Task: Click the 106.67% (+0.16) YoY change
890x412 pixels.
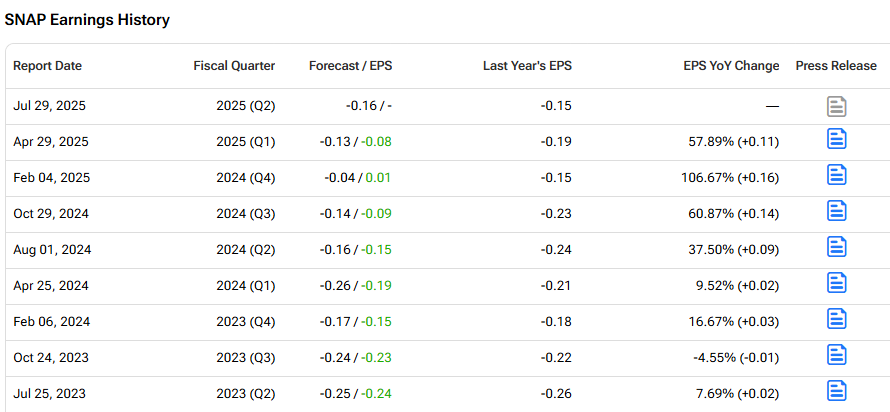Action: pos(731,178)
